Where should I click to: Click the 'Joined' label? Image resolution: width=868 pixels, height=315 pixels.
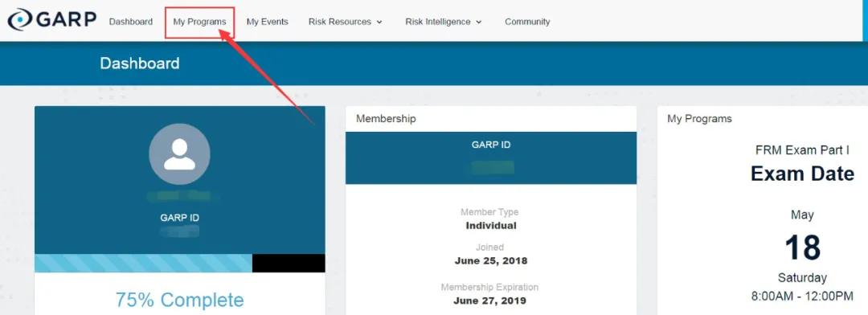coord(489,247)
